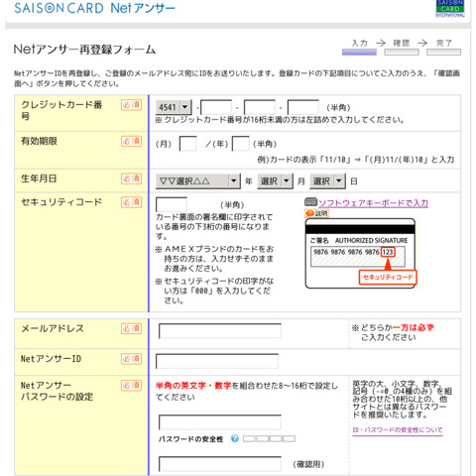Click the セキュリティコード field label
Image resolution: width=476 pixels, height=476 pixels.
tap(61, 202)
